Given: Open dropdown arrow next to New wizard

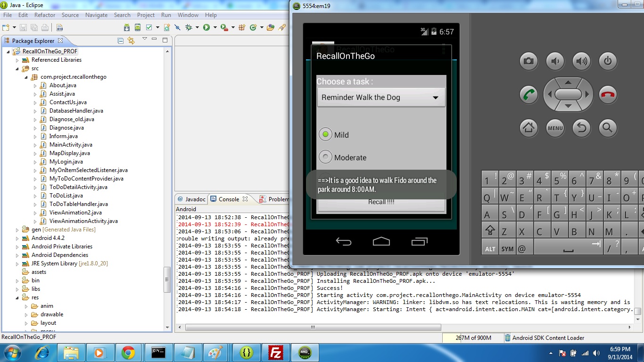Looking at the screenshot, I should click(14, 28).
